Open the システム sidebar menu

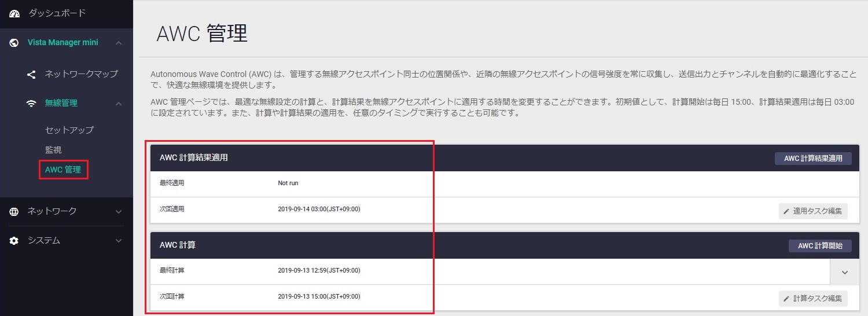(x=44, y=240)
